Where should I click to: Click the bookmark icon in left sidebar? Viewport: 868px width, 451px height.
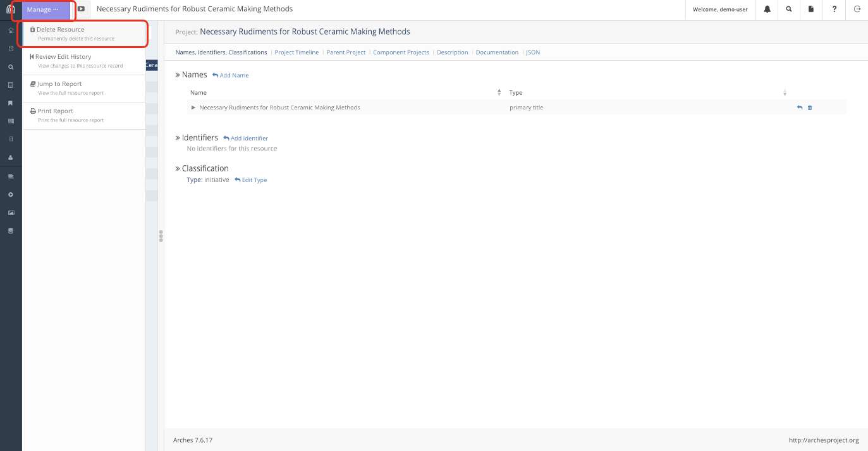[11, 102]
